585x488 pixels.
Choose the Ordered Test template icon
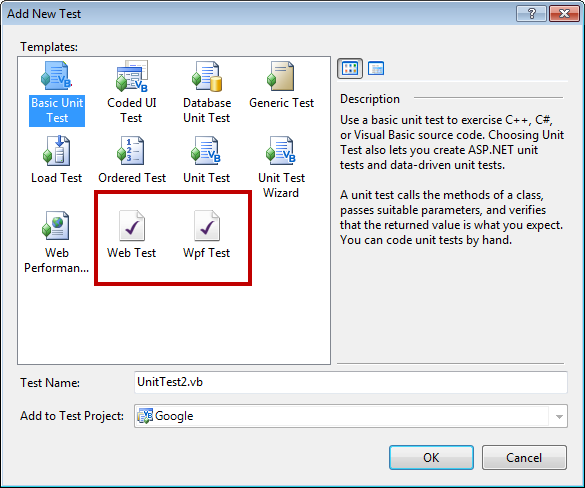[x=131, y=151]
